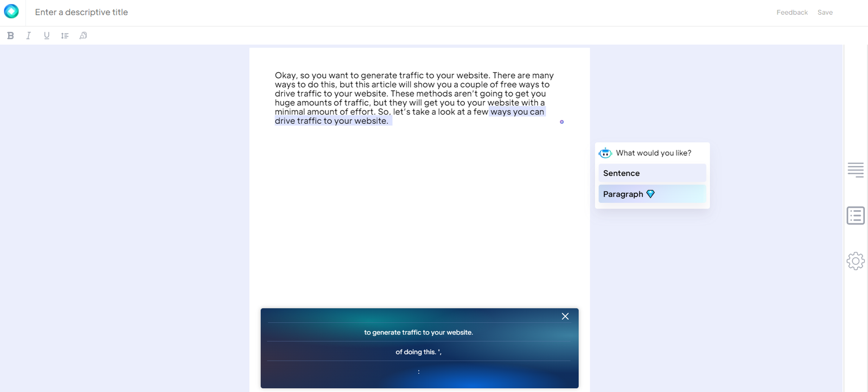
Task: Click the robot assistant icon
Action: click(605, 153)
